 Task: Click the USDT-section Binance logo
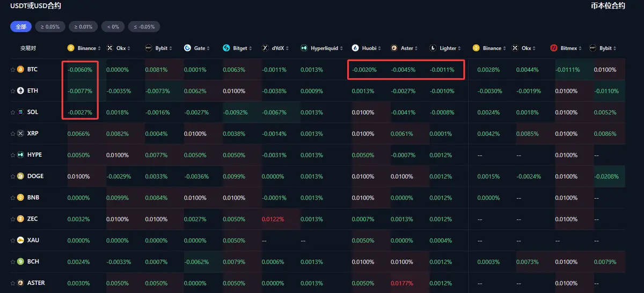click(71, 48)
